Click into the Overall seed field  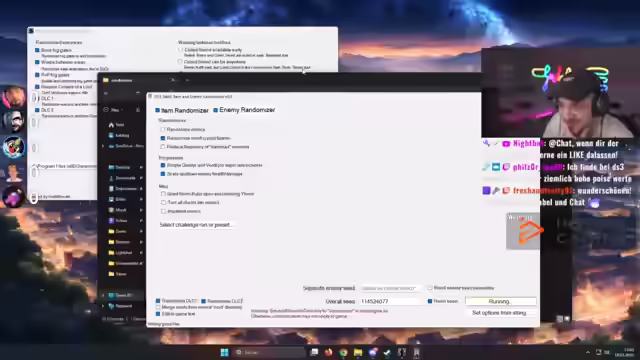coord(391,301)
